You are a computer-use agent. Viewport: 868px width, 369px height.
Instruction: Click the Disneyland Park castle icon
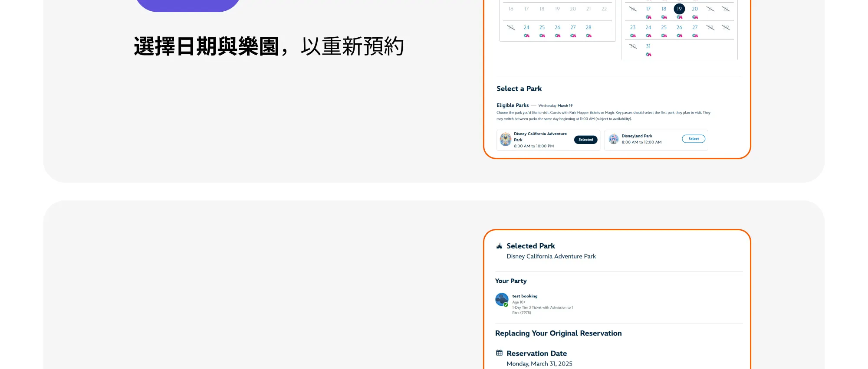coord(614,139)
